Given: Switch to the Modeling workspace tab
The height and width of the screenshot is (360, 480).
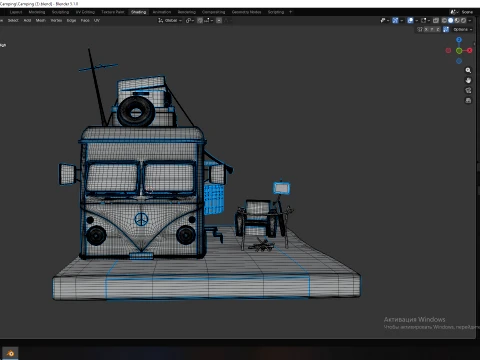Looking at the screenshot, I should tap(37, 12).
